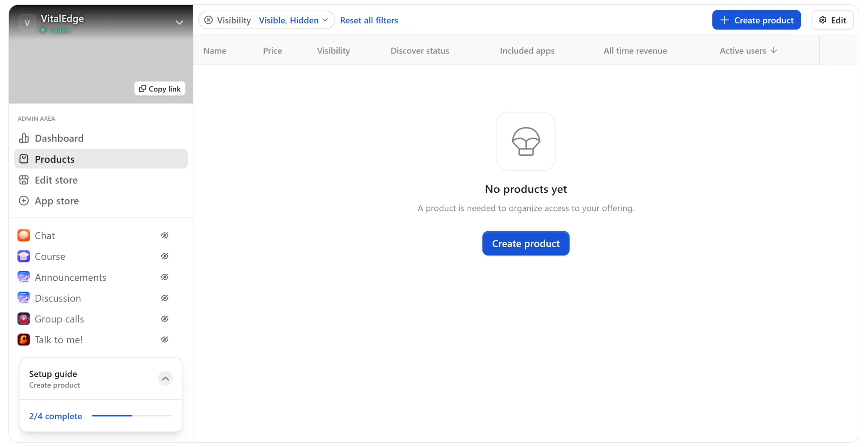Viewport: 868px width, 447px height.
Task: Sort by the Active users column
Action: tap(748, 51)
